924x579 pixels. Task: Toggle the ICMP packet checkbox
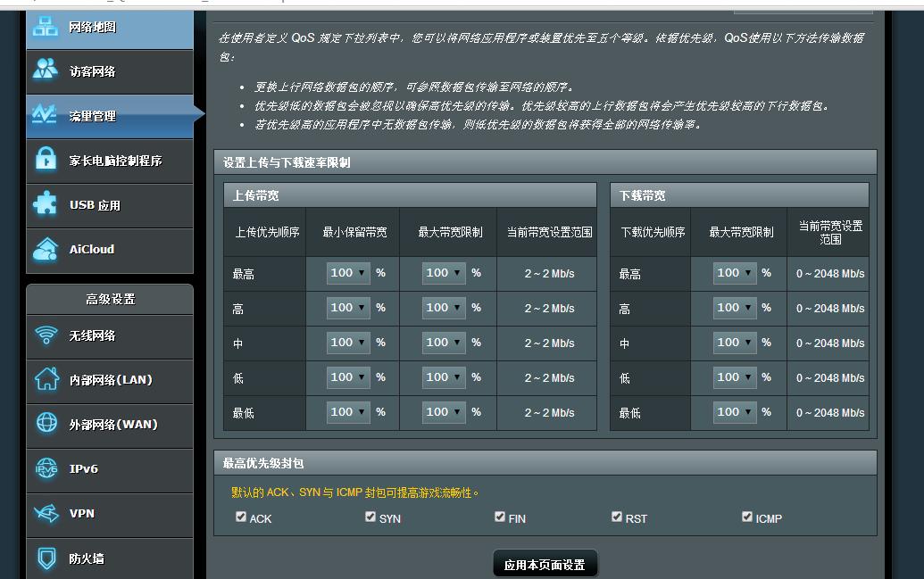click(747, 517)
